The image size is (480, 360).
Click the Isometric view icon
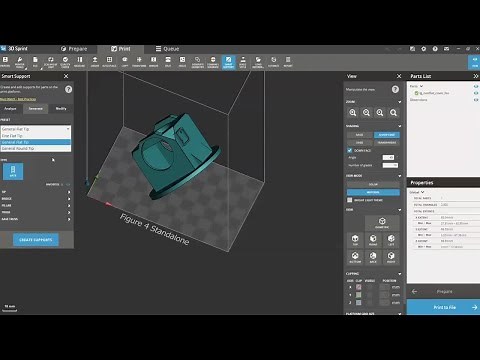pyautogui.click(x=382, y=223)
